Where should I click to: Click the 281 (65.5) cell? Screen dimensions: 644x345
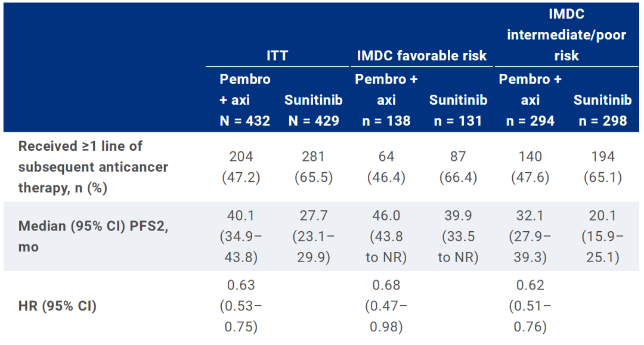point(313,167)
